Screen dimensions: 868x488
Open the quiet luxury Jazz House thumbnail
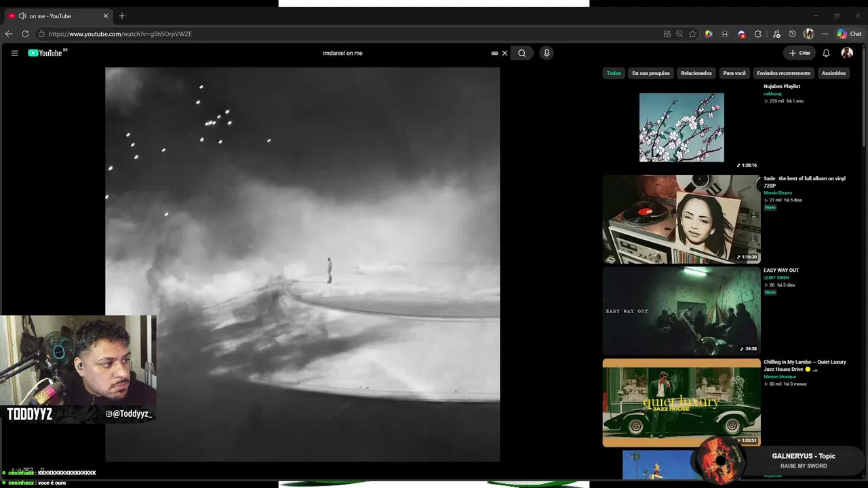pyautogui.click(x=682, y=403)
